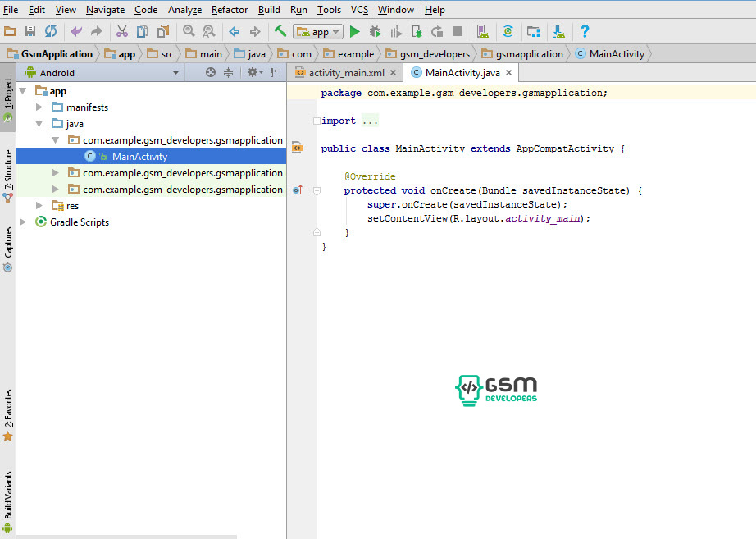This screenshot has height=539, width=756.
Task: Open the Refactor menu
Action: 229,10
